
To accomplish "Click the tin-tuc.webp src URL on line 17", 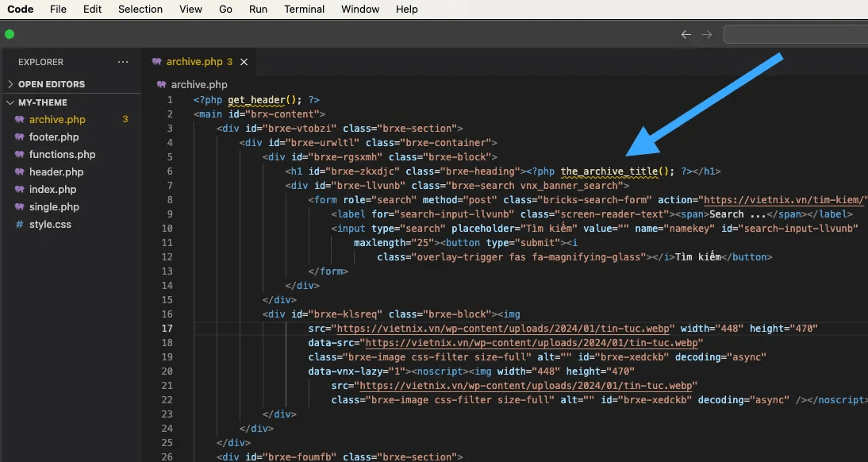I will (503, 329).
